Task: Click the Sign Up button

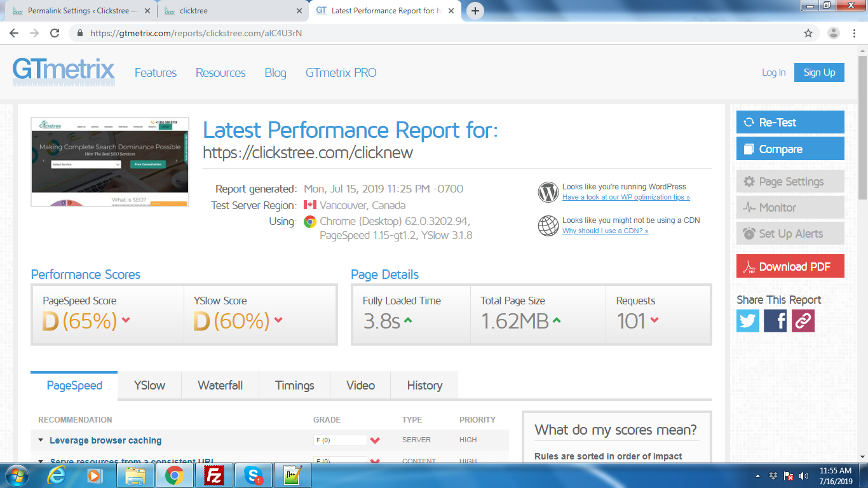Action: point(819,72)
